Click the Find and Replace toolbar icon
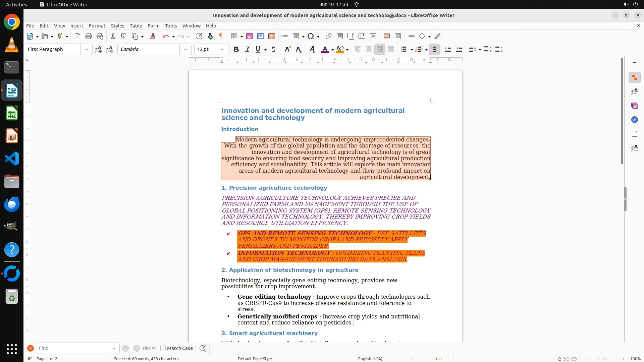Screen dimensions: 644x362 (x=199, y=37)
